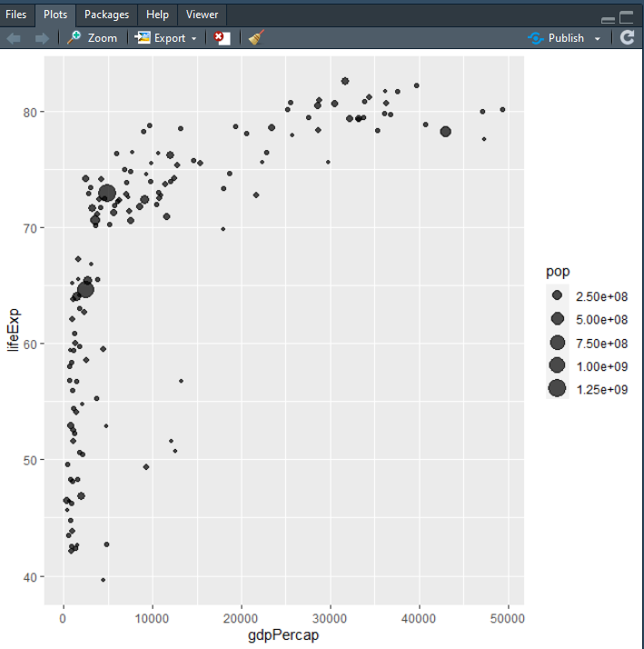The width and height of the screenshot is (644, 649).
Task: Refresh the current plot
Action: pos(627,37)
